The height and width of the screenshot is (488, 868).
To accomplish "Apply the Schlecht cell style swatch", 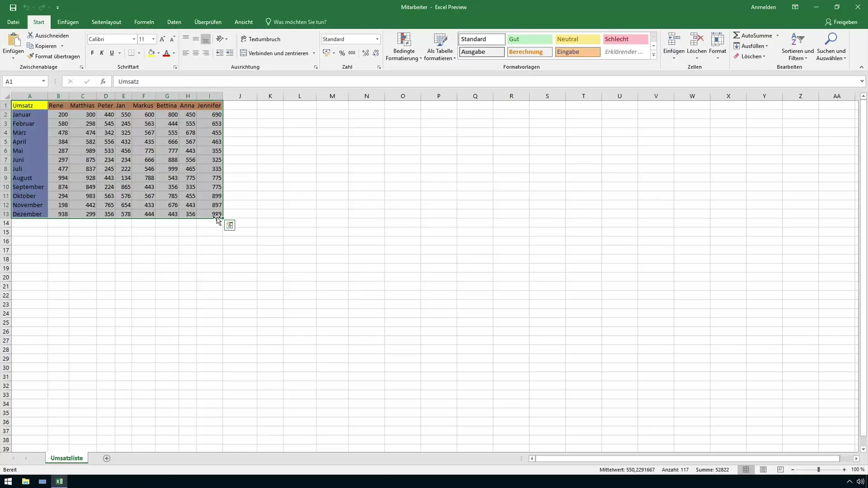I will tap(625, 39).
